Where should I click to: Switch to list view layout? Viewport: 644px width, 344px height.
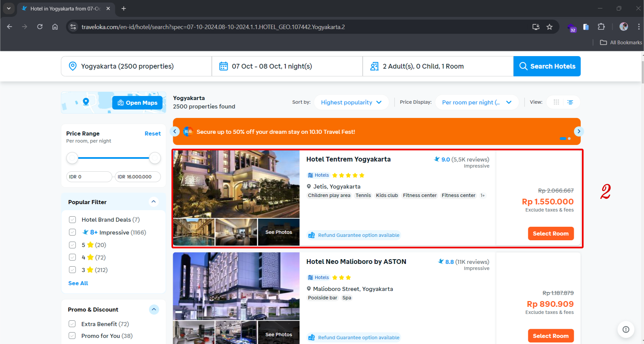tap(570, 102)
